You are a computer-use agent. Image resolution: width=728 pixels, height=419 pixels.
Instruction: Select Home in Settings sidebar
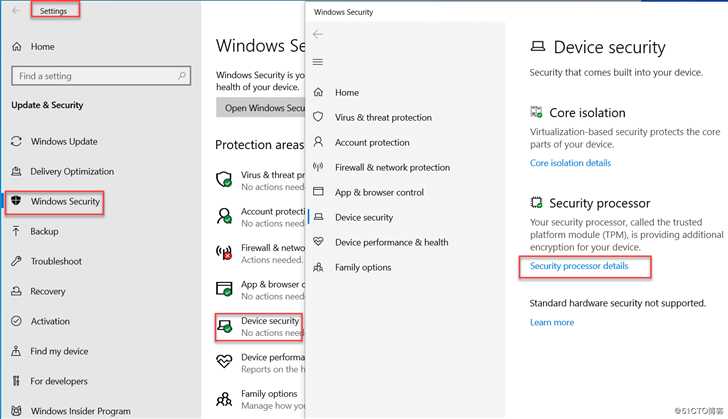point(43,46)
